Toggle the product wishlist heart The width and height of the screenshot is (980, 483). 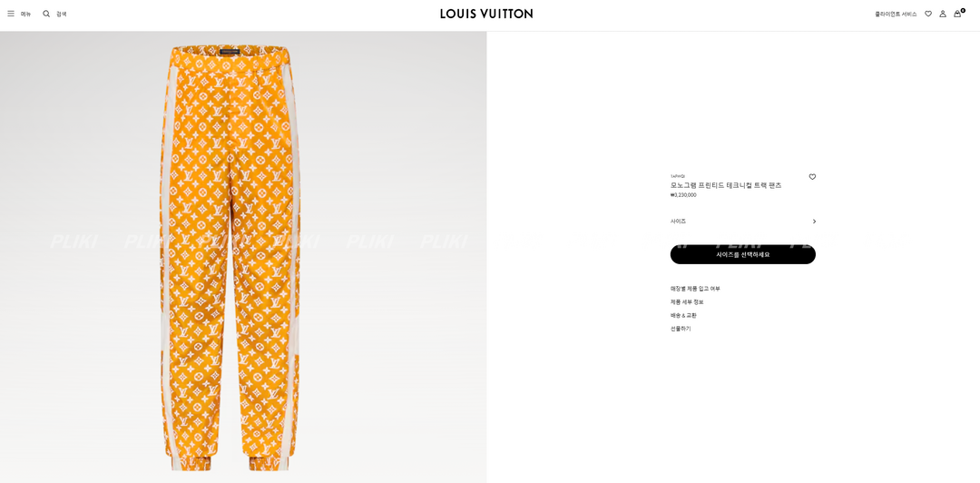coord(812,177)
